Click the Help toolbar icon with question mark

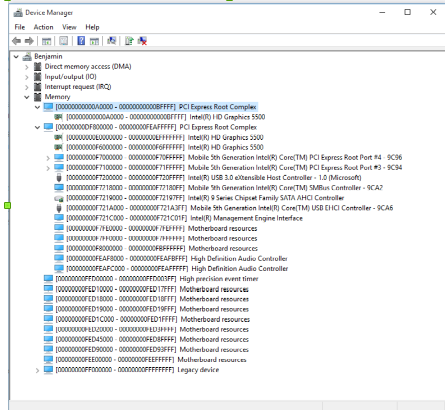[x=81, y=41]
